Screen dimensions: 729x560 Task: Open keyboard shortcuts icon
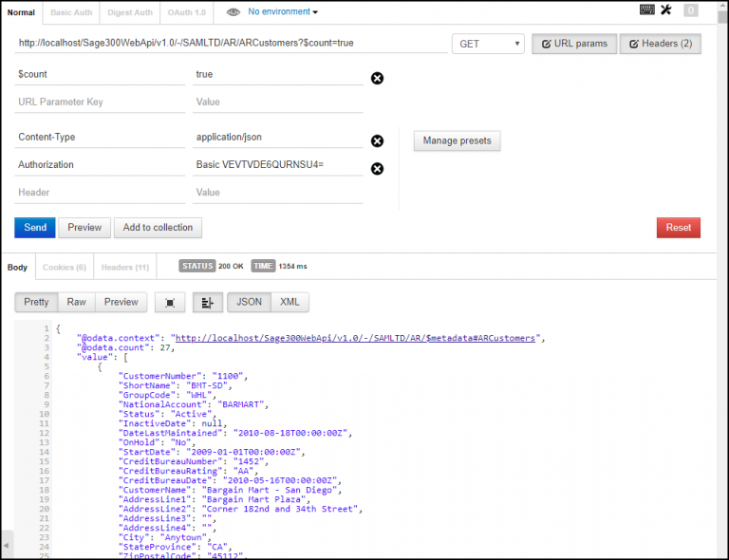click(646, 9)
